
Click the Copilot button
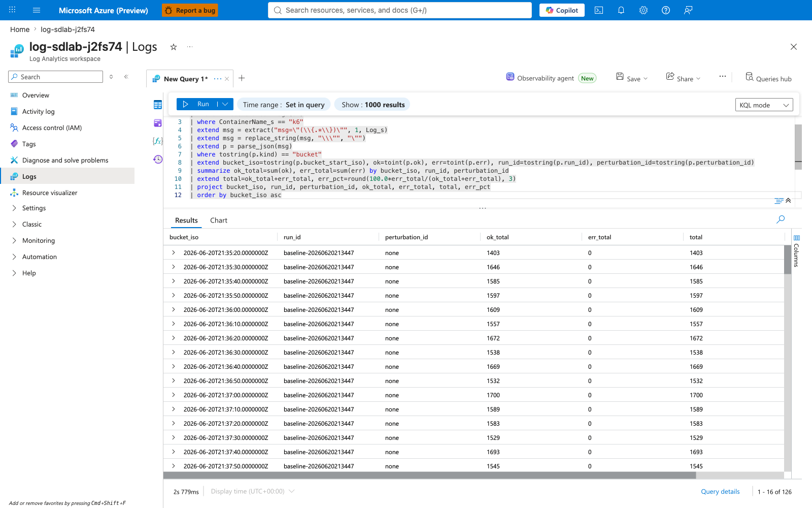[562, 10]
